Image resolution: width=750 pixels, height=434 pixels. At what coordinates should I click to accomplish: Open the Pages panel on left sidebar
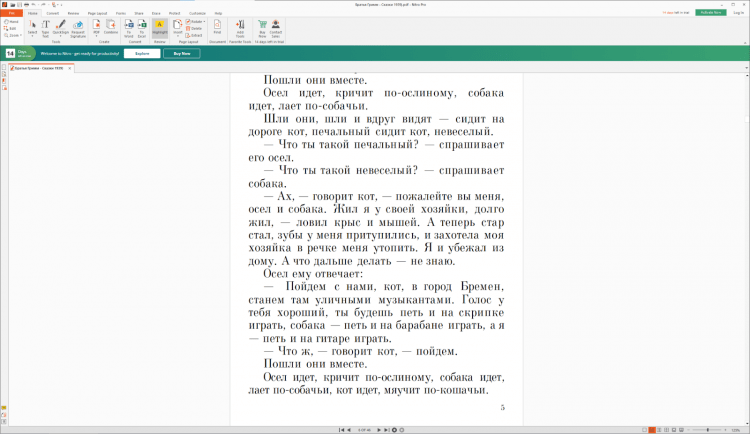4,67
